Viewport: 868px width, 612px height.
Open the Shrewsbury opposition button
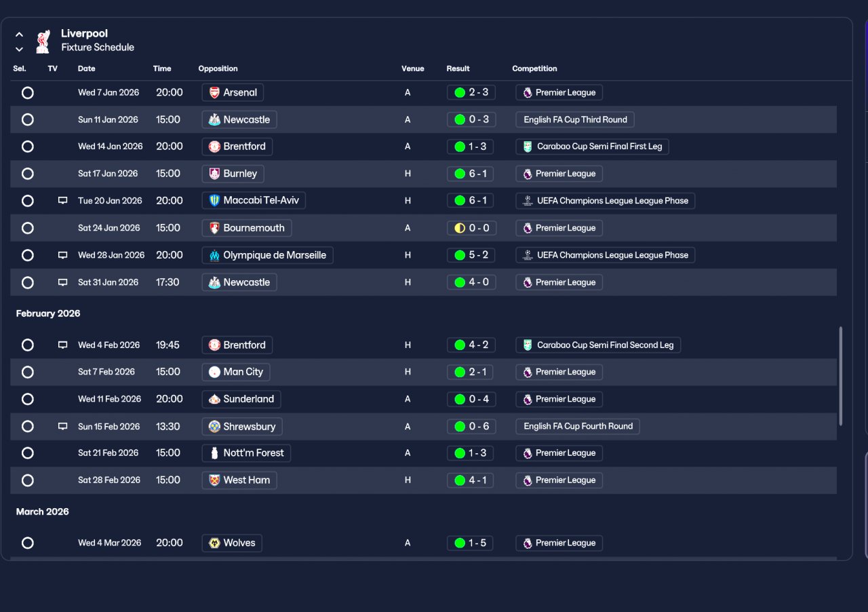[242, 426]
